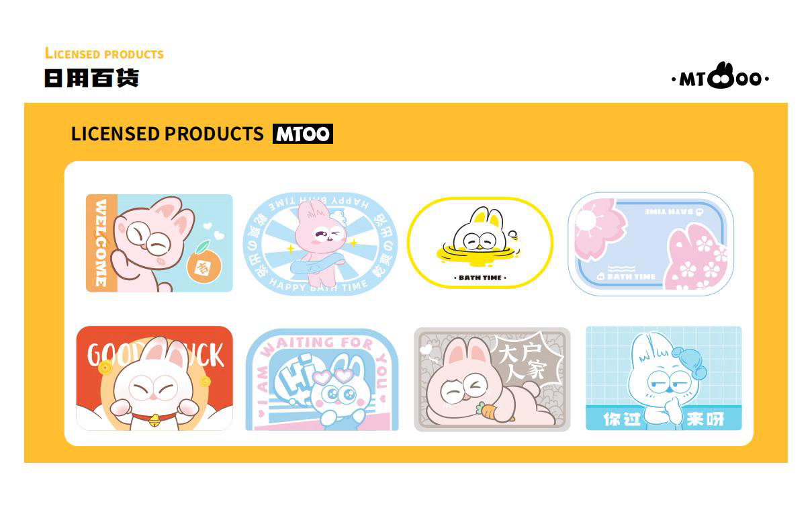Click the 日用百货 title text
The image size is (812, 508).
coord(91,78)
